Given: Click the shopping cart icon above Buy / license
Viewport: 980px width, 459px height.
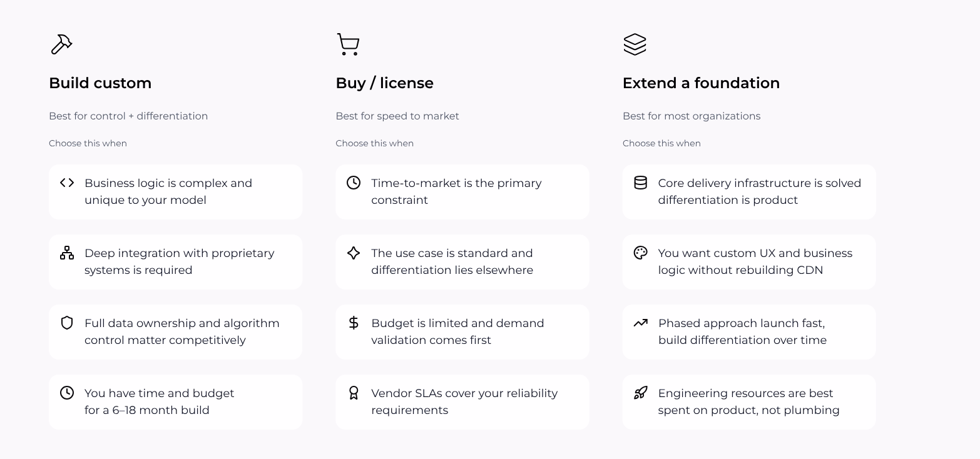Looking at the screenshot, I should [348, 44].
